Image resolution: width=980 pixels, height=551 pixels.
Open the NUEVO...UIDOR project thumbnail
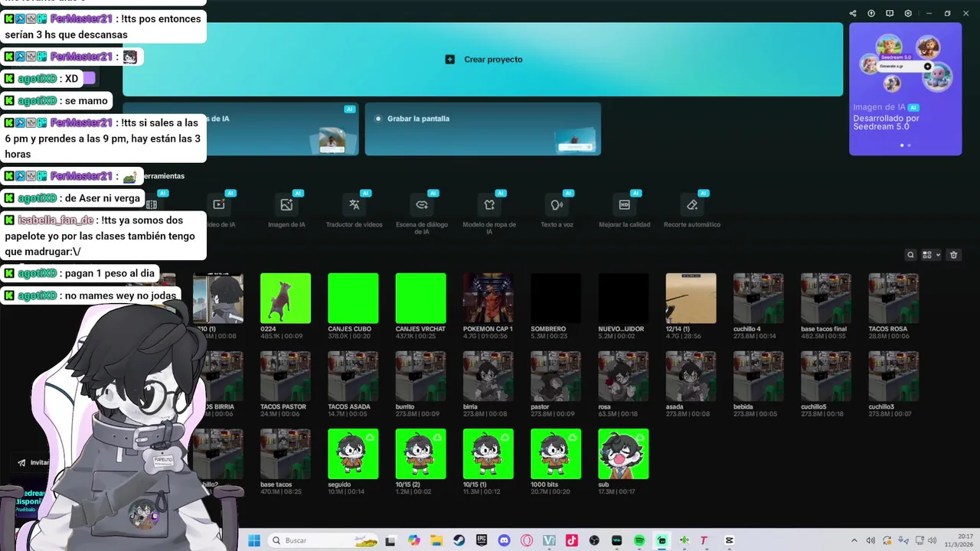623,298
